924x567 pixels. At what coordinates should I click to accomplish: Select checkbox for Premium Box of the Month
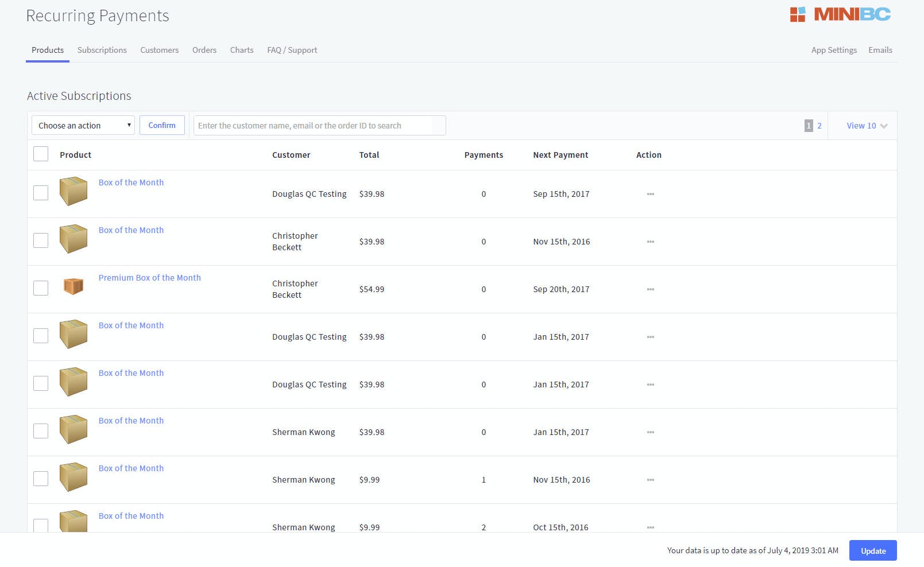[x=41, y=288]
